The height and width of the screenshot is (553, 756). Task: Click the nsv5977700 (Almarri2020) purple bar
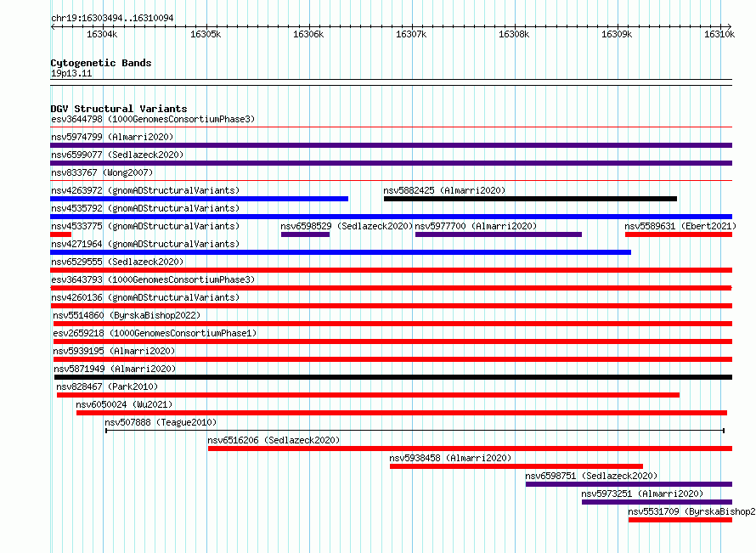pos(499,234)
